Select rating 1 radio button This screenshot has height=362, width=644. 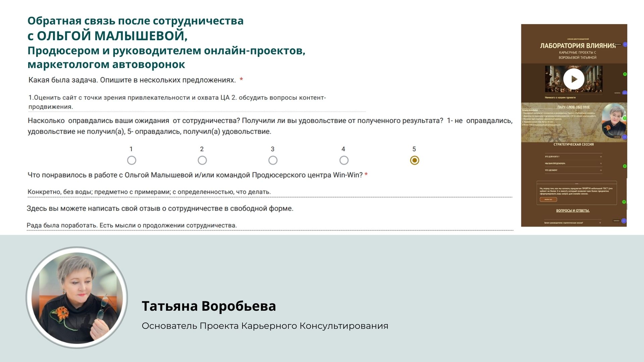coord(131,161)
